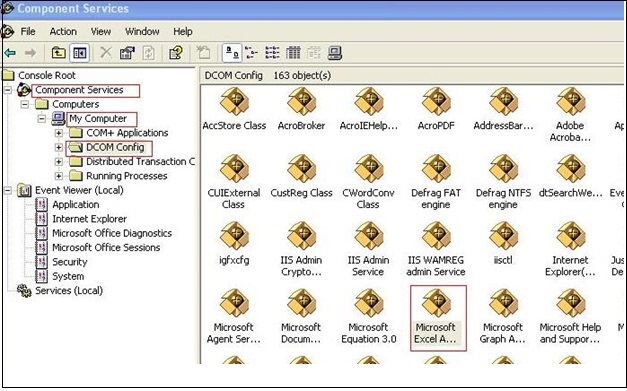Click the Up one level folder icon
The height and width of the screenshot is (391, 627).
click(x=58, y=53)
